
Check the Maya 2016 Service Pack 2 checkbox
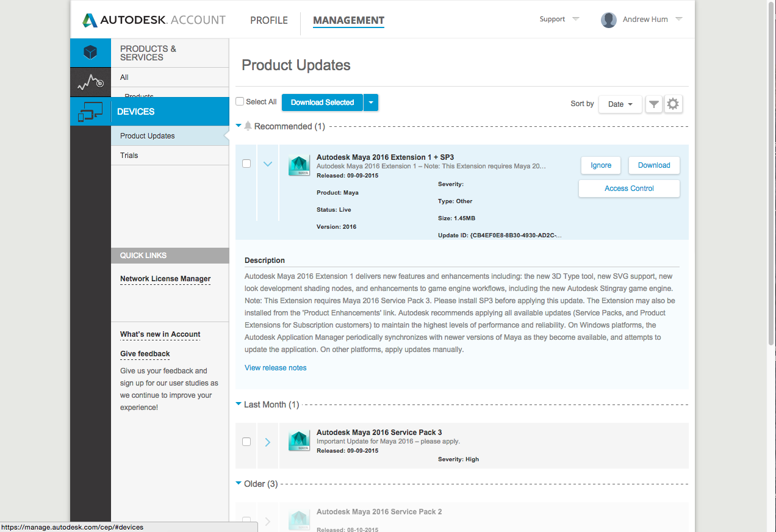tap(246, 521)
